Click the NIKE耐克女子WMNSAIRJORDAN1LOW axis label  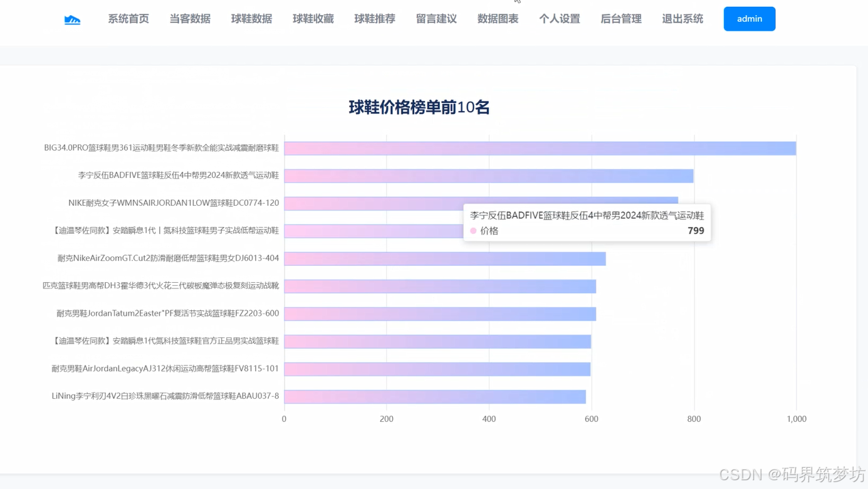click(174, 203)
